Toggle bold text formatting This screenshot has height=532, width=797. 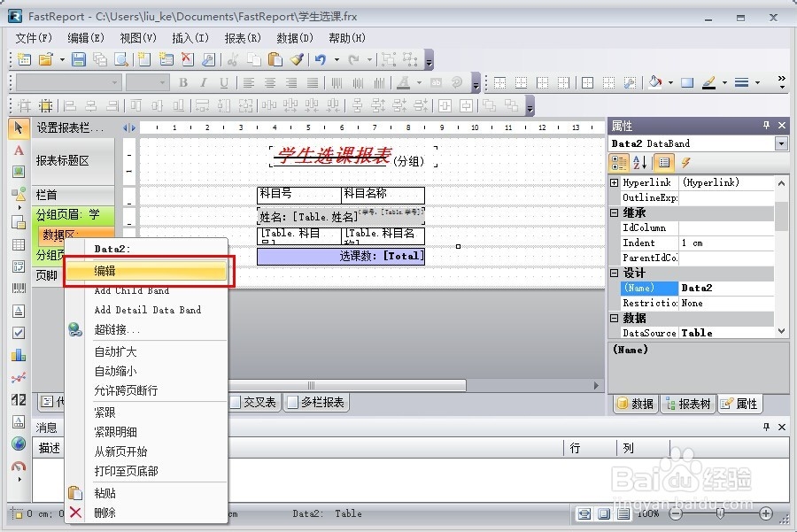point(184,83)
